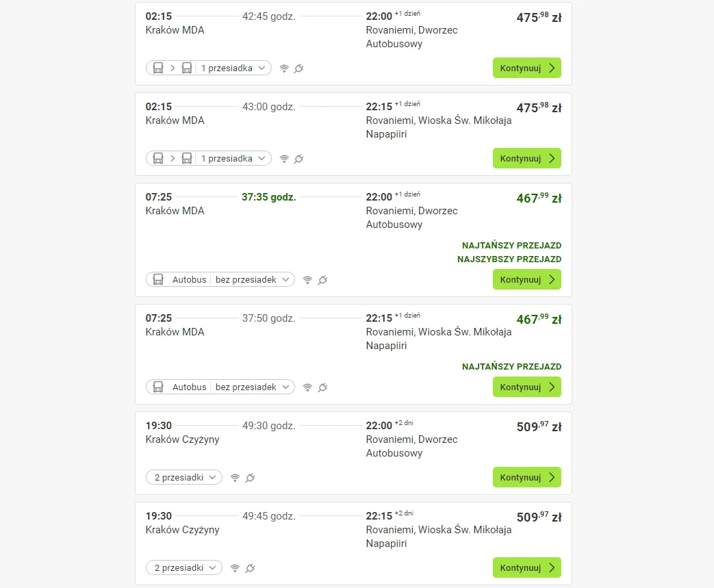Click the plug icon next to bez przesiadek on 37:50 trip
This screenshot has height=588, width=714.
pyautogui.click(x=322, y=387)
